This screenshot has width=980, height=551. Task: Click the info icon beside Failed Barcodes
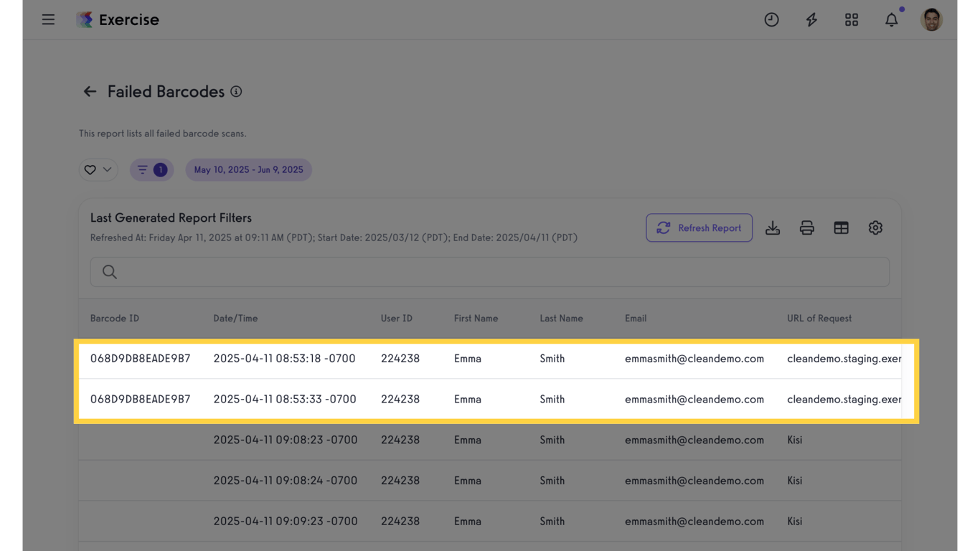pos(236,92)
